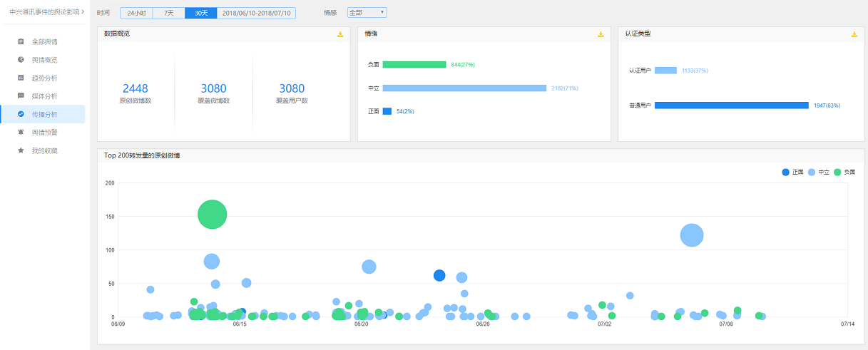The image size is (868, 350).
Task: Click the pie chart icon for 舆情概览
Action: [21, 60]
